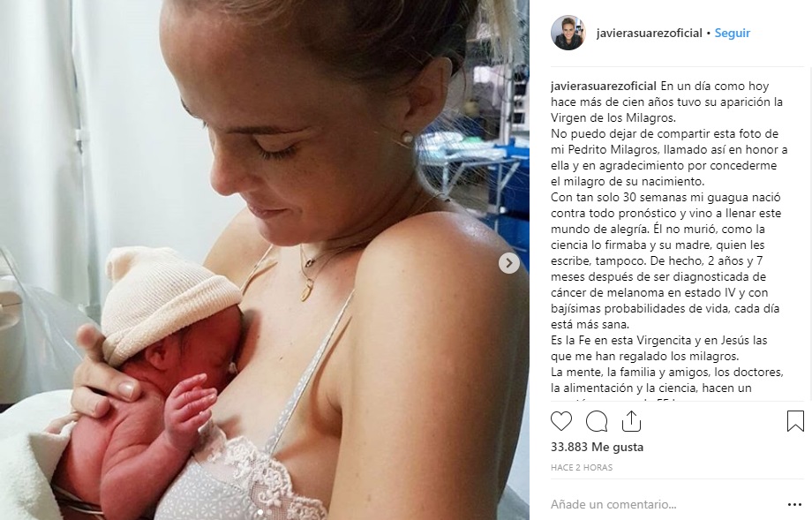Save the post with the bookmark icon
The width and height of the screenshot is (812, 520).
point(795,421)
